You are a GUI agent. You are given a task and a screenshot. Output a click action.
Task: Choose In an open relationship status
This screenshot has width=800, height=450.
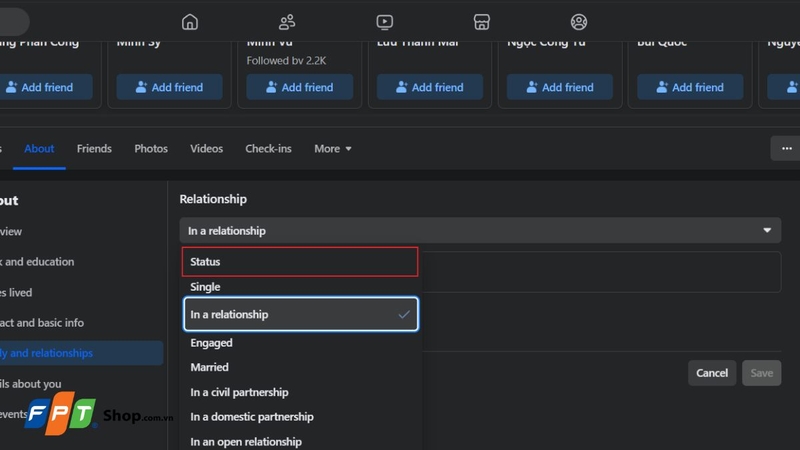[300, 442]
